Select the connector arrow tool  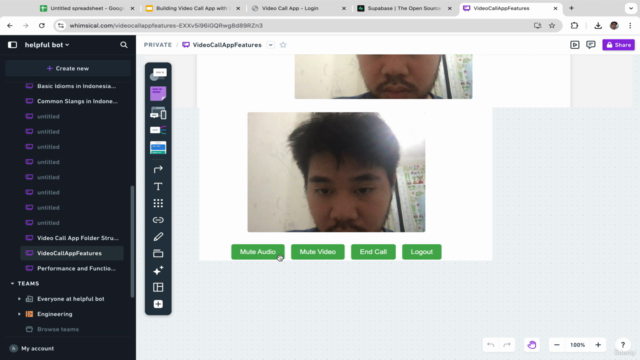coord(158,169)
